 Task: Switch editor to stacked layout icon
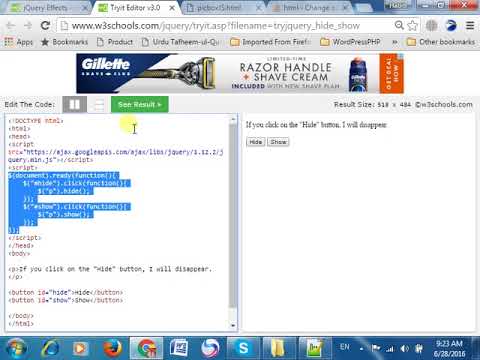[x=99, y=105]
